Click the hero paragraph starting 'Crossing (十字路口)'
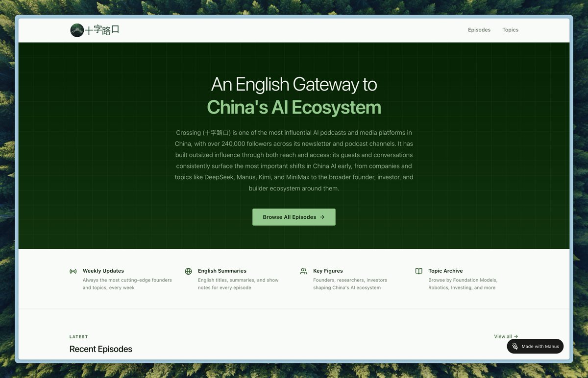Image resolution: width=588 pixels, height=378 pixels. coord(294,161)
